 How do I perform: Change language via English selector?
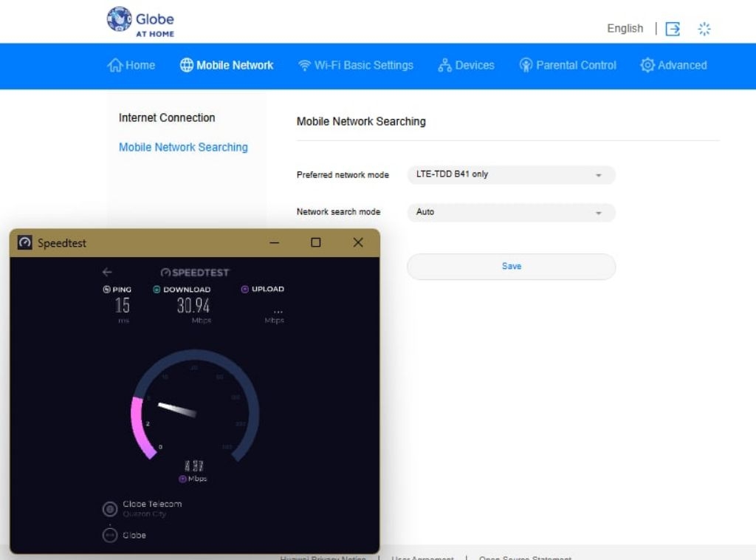(625, 29)
